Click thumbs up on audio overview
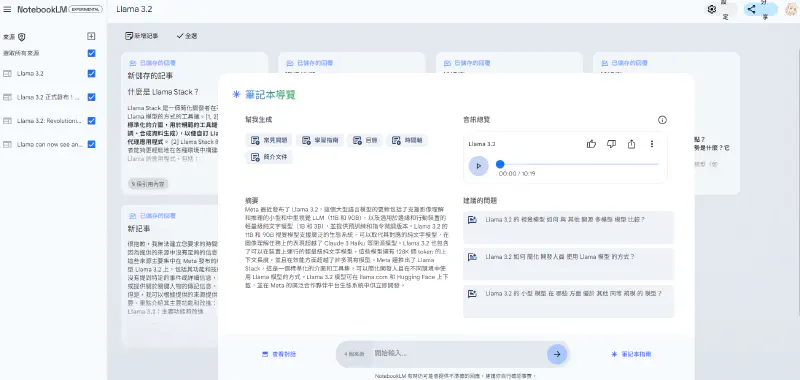 [x=591, y=144]
